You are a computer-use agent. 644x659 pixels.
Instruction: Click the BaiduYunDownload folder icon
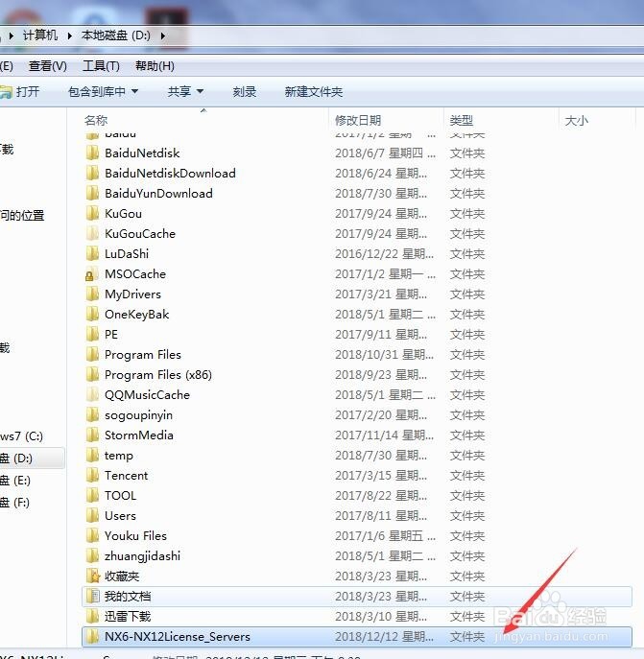(92, 194)
